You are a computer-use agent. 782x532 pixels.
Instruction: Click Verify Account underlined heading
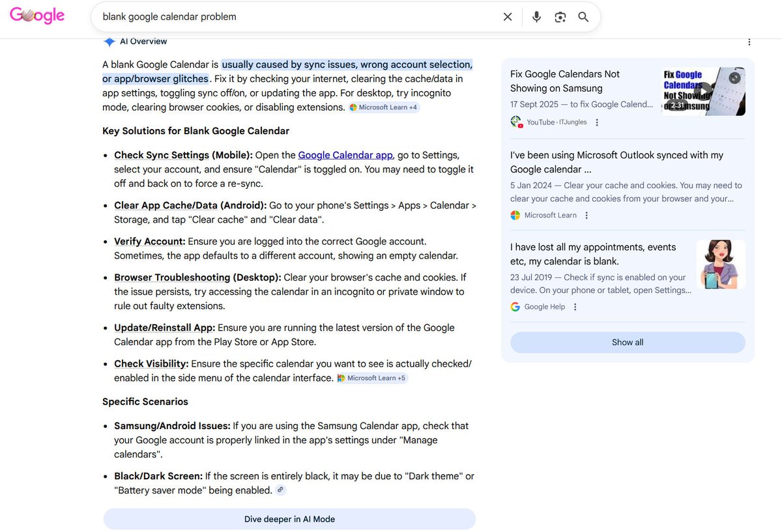click(150, 242)
